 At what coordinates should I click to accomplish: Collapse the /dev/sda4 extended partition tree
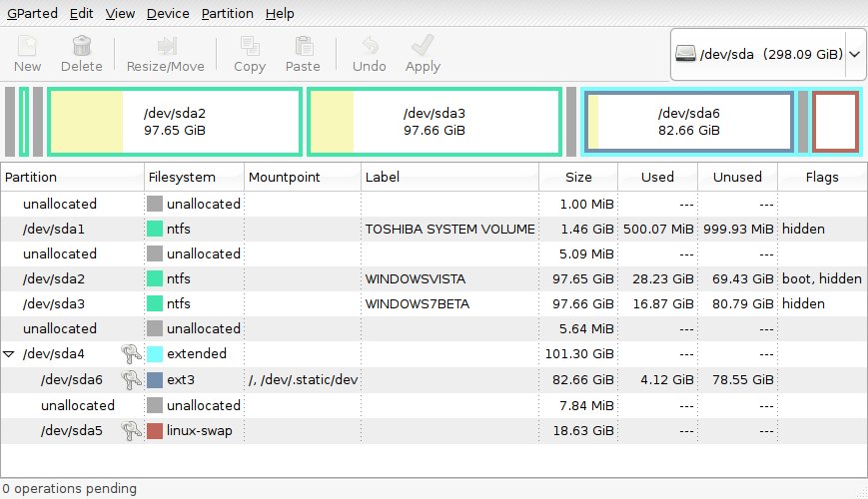coord(10,354)
